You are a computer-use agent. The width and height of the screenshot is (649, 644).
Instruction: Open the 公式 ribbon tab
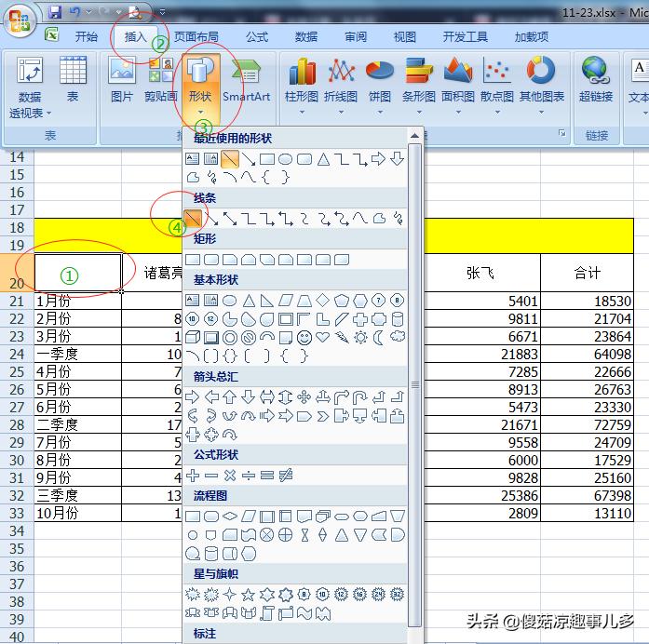(257, 37)
